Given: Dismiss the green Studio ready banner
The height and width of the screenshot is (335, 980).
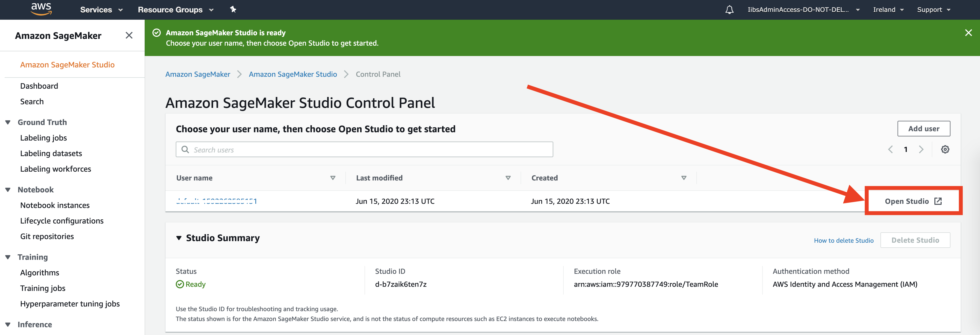Looking at the screenshot, I should click(968, 33).
